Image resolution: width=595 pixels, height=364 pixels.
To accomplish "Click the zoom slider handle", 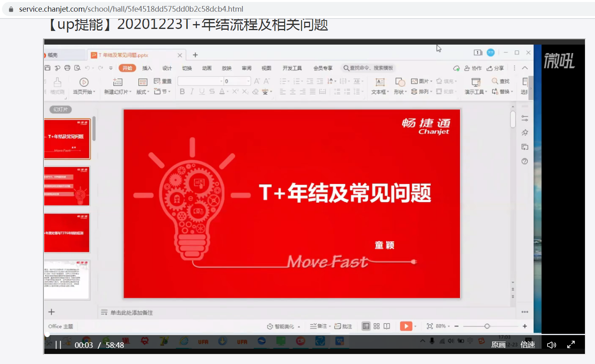I will (x=487, y=326).
